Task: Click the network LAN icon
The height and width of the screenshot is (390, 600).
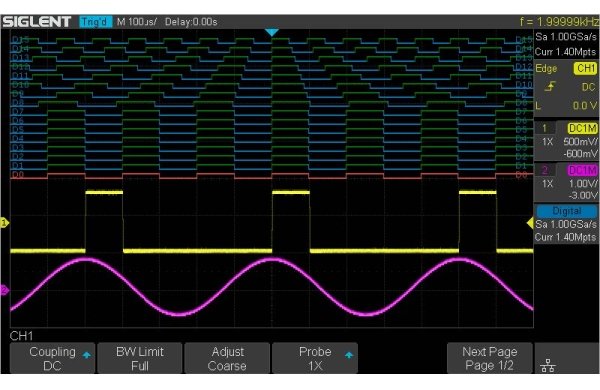Action: 548,366
